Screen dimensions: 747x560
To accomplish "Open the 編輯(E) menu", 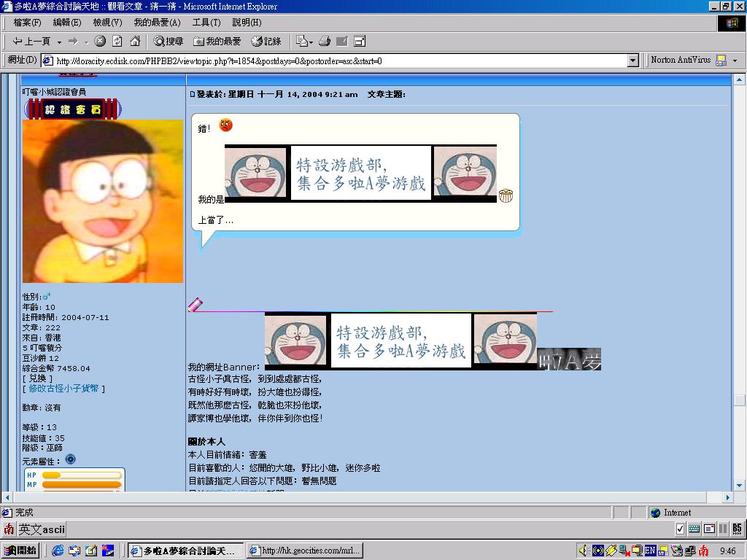I will pos(66,23).
